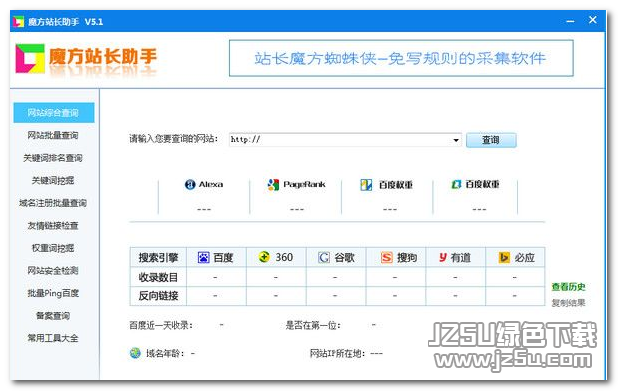Click the Alexa rank icon
Viewport: 618px width, 391px height.
click(x=190, y=184)
